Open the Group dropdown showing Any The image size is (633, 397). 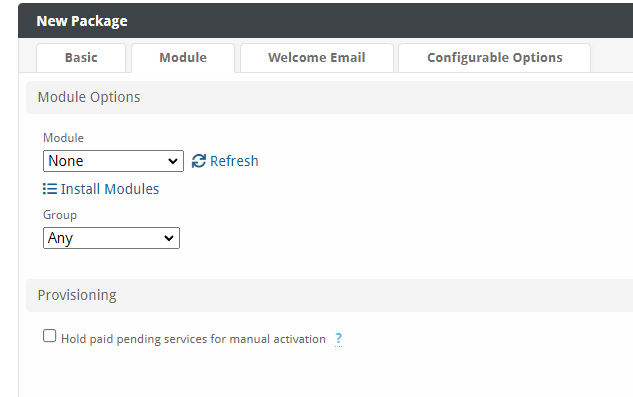tap(111, 238)
